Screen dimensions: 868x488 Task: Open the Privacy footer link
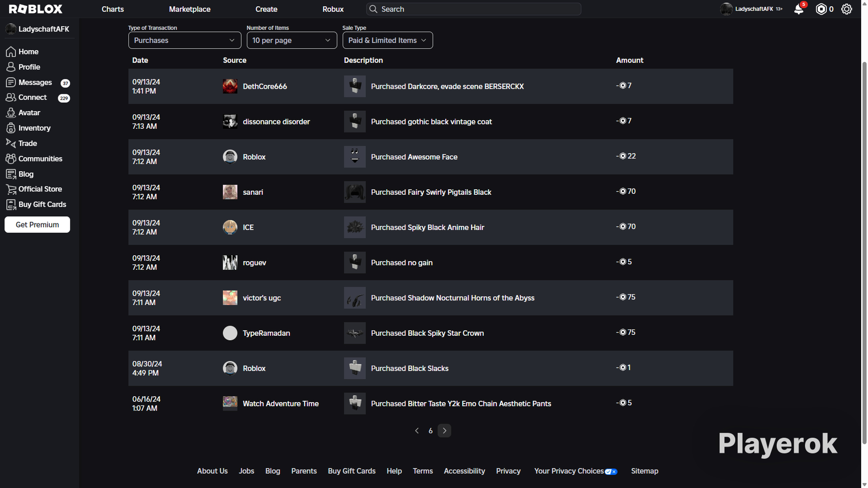[508, 471]
